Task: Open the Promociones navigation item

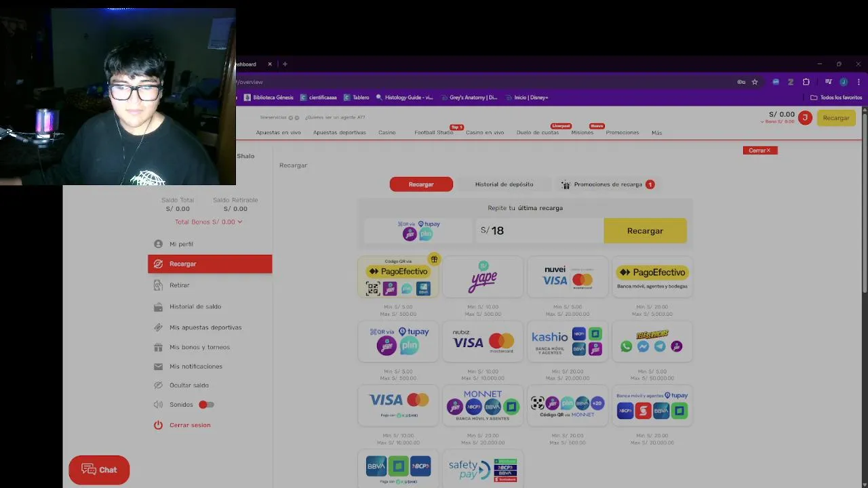Action: coord(623,133)
